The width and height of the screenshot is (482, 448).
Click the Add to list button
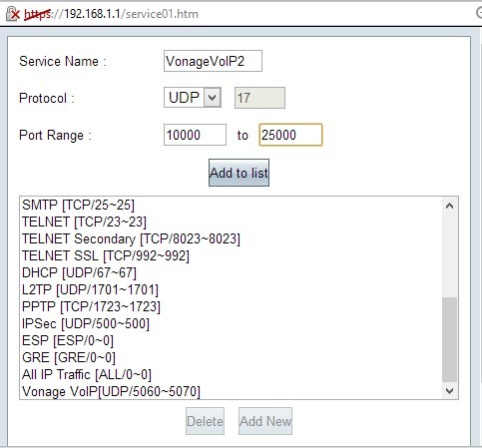pyautogui.click(x=239, y=173)
